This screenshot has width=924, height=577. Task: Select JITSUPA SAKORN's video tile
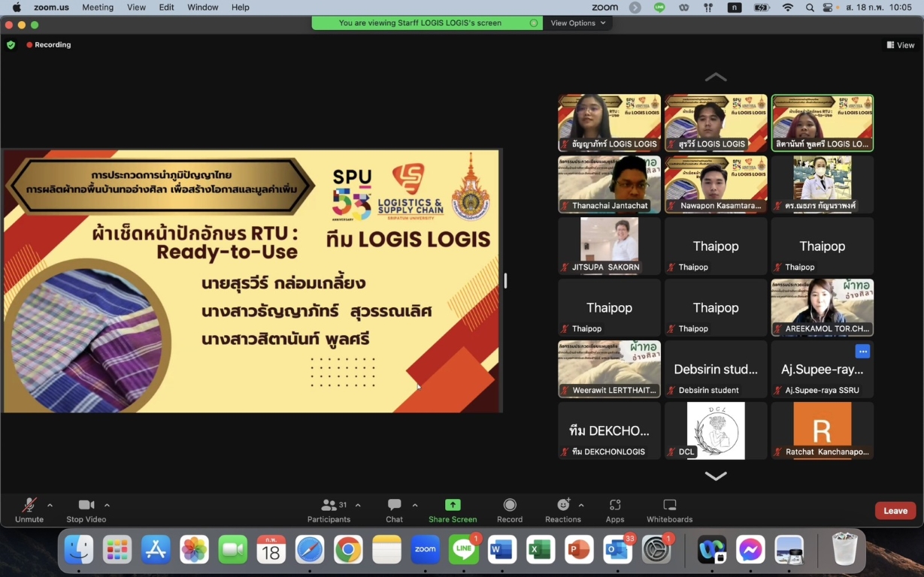click(x=609, y=246)
